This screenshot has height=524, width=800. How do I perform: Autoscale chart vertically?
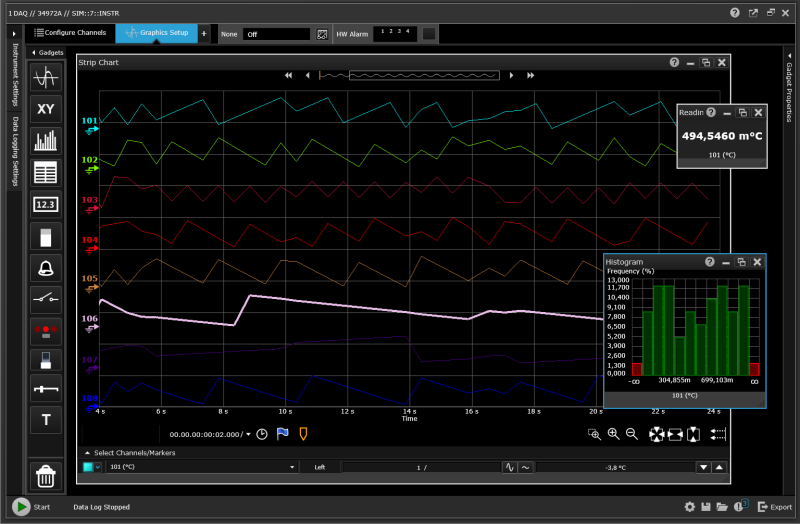693,435
